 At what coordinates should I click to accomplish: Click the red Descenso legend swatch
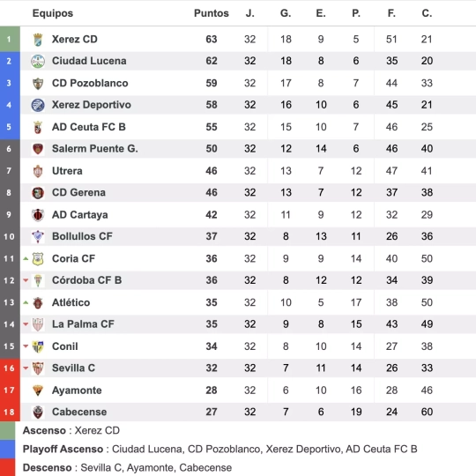(x=7, y=467)
